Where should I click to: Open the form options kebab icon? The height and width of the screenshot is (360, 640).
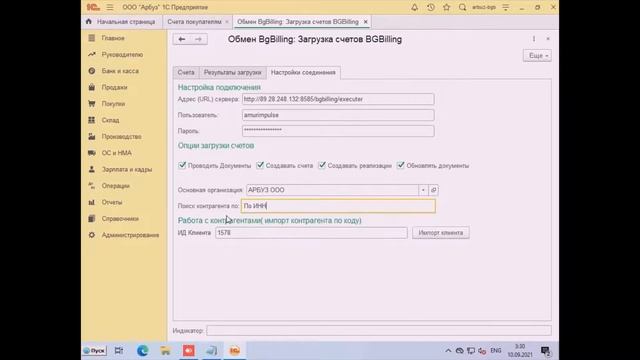coord(534,39)
